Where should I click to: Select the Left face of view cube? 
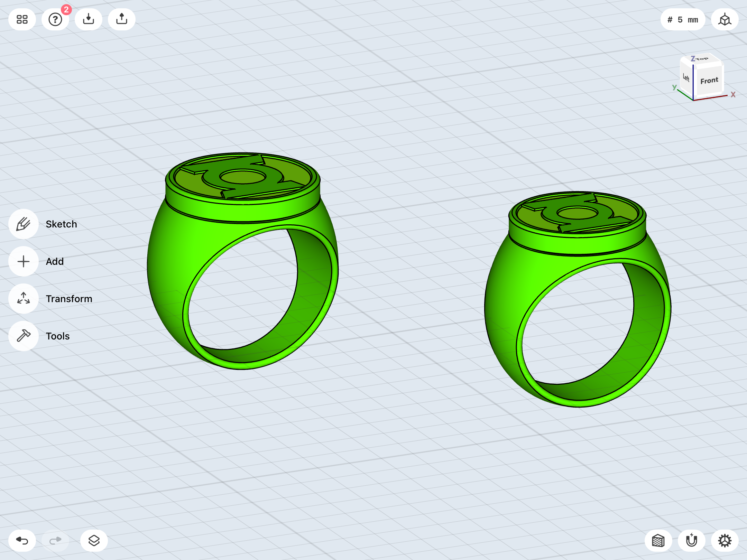pos(686,78)
